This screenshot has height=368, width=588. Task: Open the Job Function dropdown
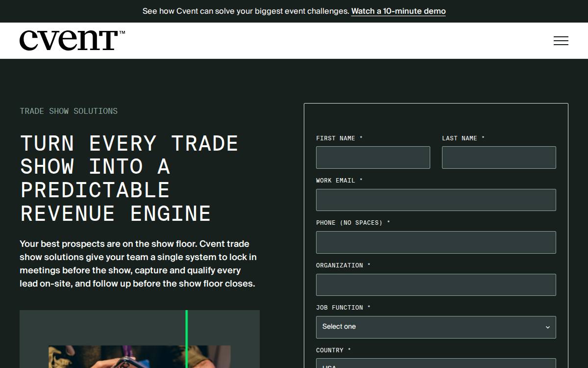436,327
